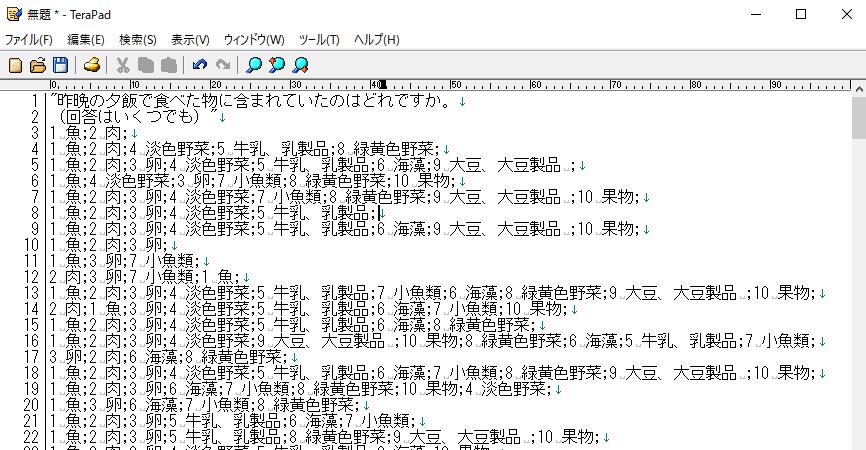
Task: Paste clipboard with the paste icon
Action: click(x=168, y=66)
